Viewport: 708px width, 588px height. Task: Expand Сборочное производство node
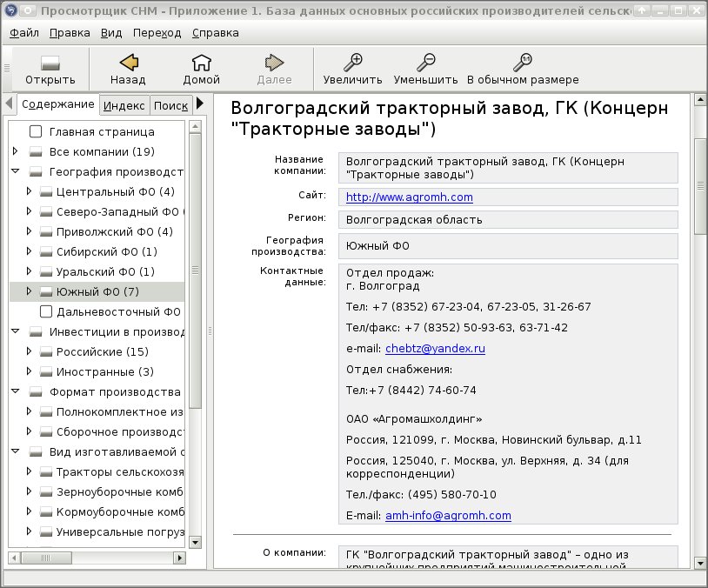tap(29, 431)
